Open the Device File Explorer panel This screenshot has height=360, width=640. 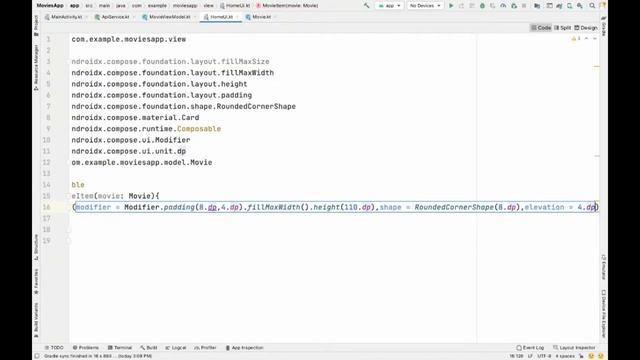pos(604,313)
